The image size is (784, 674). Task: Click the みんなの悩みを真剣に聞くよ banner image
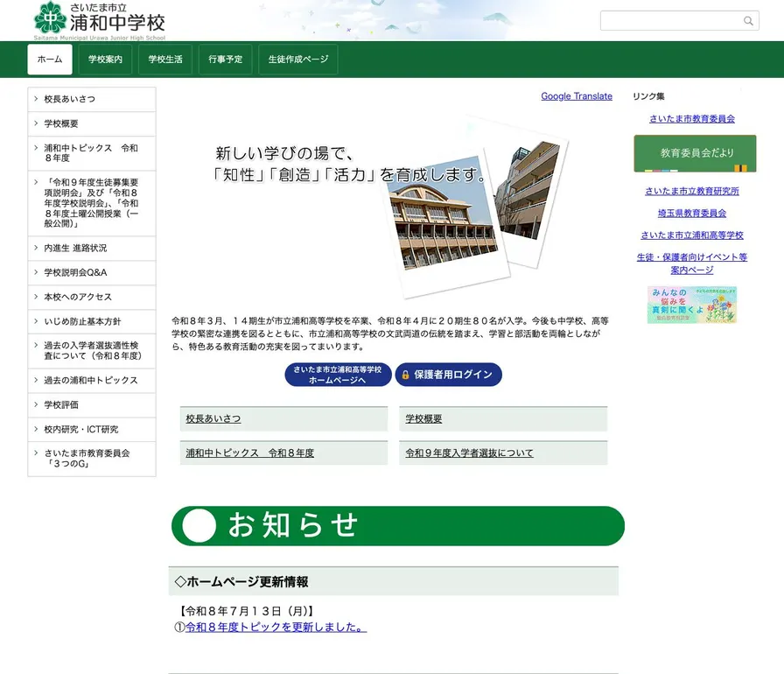click(x=692, y=305)
